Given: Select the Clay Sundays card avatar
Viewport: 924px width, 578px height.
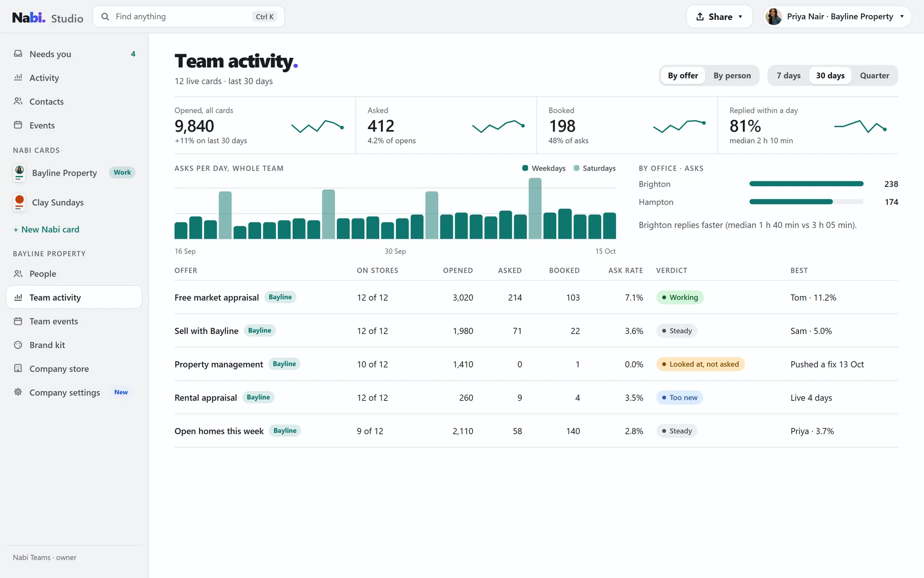Looking at the screenshot, I should click(x=19, y=203).
